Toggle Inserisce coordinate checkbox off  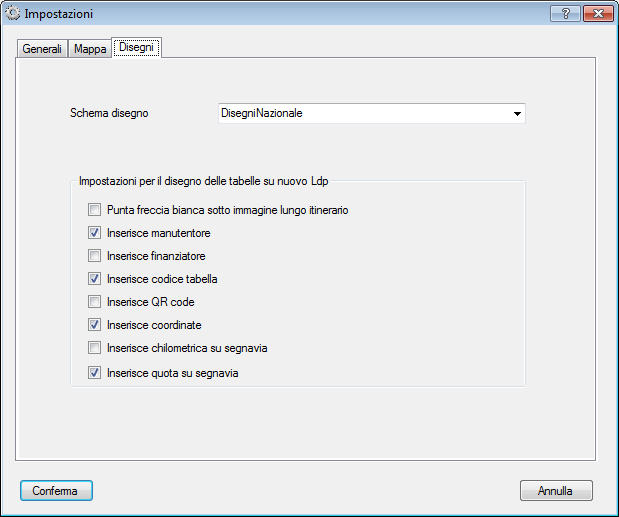(94, 325)
